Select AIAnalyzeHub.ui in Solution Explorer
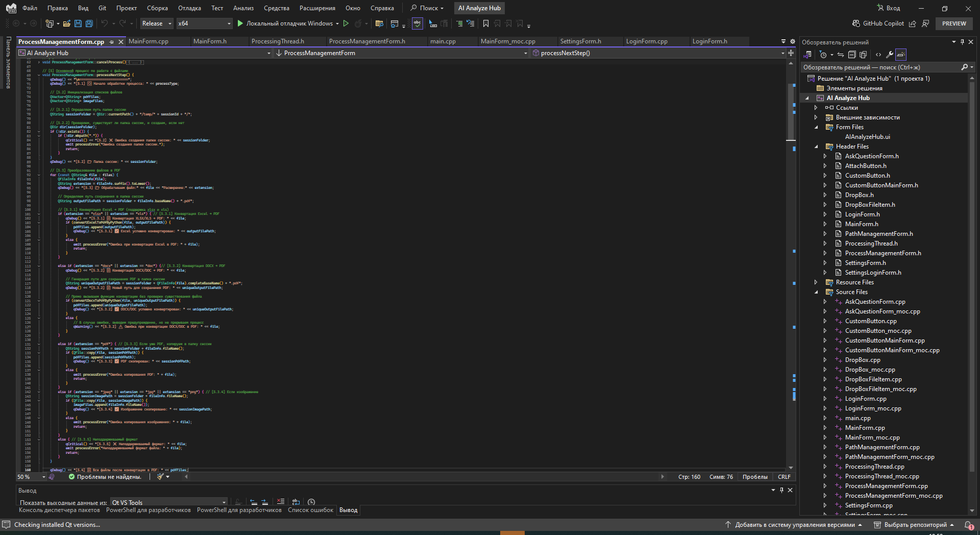980x535 pixels. [867, 137]
